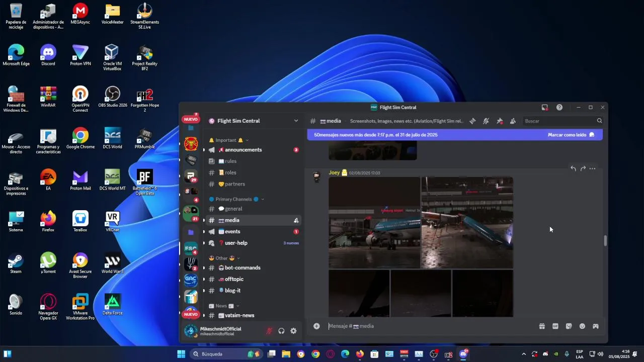Open the gift Nitro icon in message bar
This screenshot has width=644, height=362.
pyautogui.click(x=542, y=326)
